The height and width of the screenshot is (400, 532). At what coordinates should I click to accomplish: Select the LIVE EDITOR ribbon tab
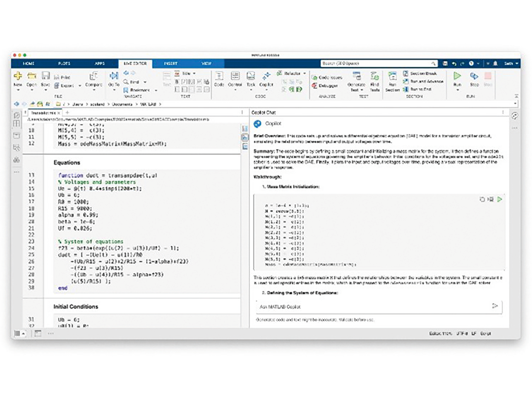point(135,63)
